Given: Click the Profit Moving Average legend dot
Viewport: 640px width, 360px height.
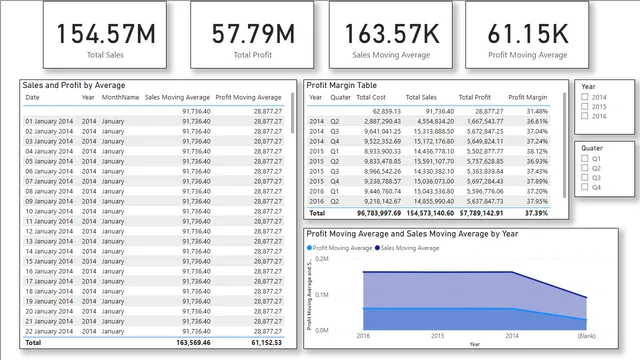Looking at the screenshot, I should (x=309, y=248).
